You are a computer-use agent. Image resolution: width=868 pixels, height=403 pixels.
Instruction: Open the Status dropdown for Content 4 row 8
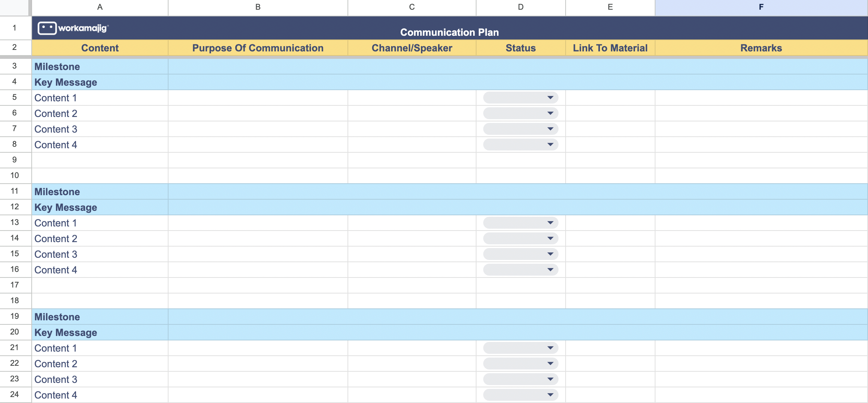(520, 145)
